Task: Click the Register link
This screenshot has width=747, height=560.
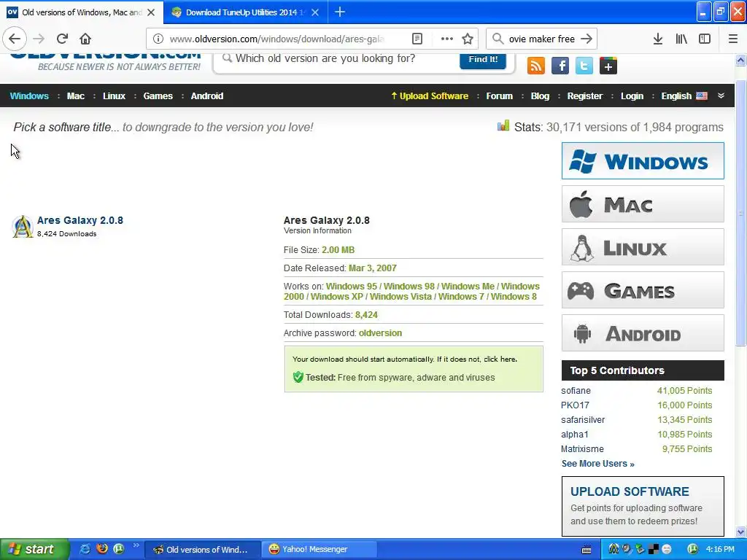Action: click(584, 96)
